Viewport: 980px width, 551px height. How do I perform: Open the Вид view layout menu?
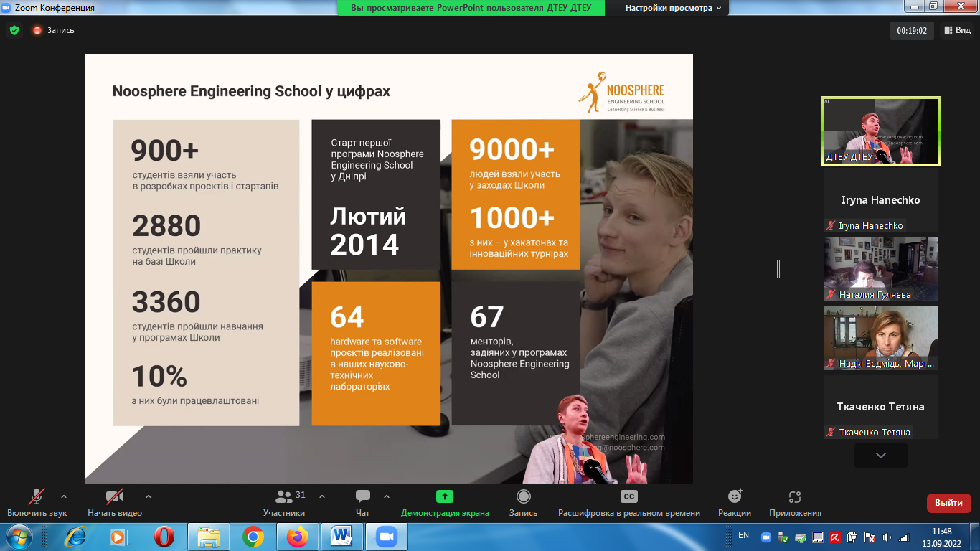(958, 30)
